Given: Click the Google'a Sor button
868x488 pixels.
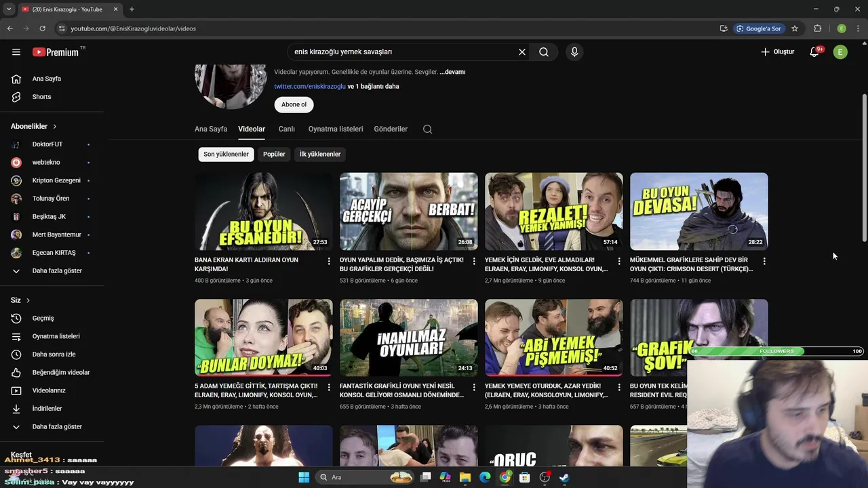Looking at the screenshot, I should 758,28.
